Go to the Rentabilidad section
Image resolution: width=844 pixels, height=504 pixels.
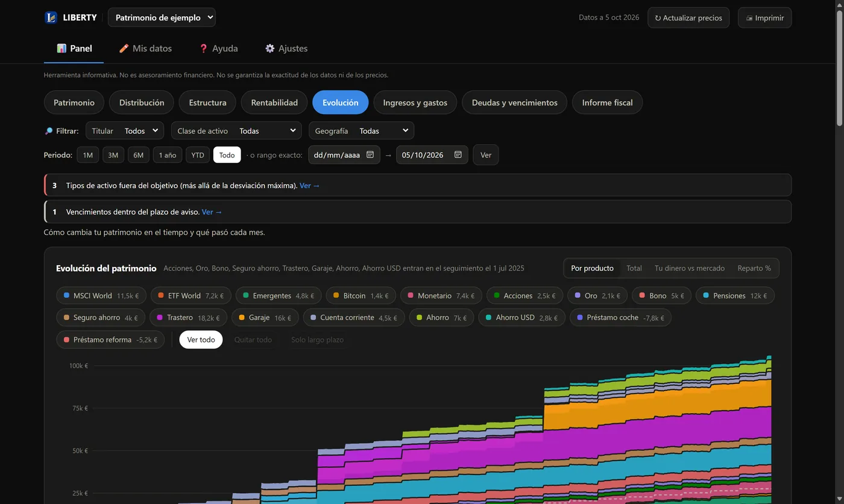[274, 102]
